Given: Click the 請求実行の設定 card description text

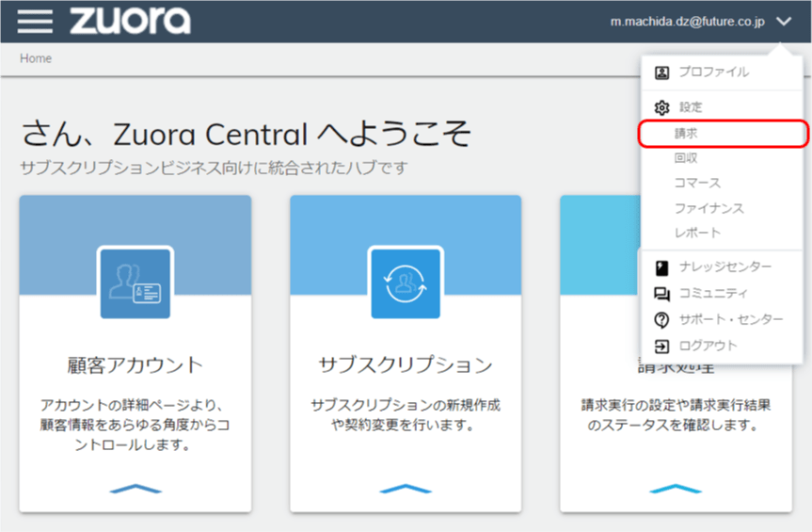Looking at the screenshot, I should pos(676,415).
